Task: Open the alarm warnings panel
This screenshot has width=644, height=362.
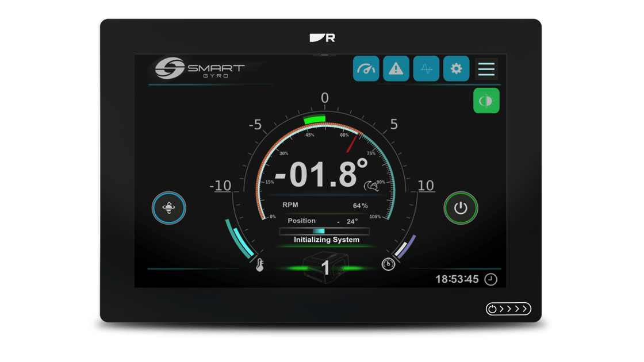Action: point(396,69)
